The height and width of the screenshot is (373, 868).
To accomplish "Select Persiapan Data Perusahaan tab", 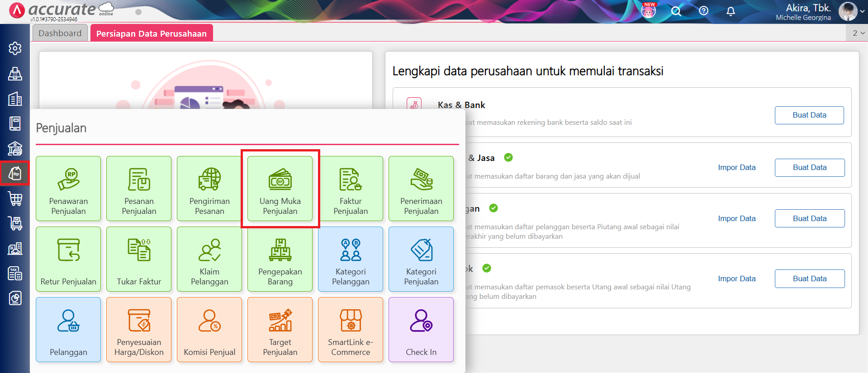I will click(151, 33).
